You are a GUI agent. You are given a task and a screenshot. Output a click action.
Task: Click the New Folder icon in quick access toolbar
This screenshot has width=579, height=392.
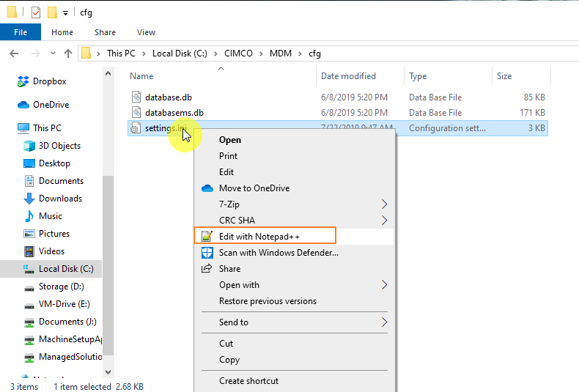(52, 12)
